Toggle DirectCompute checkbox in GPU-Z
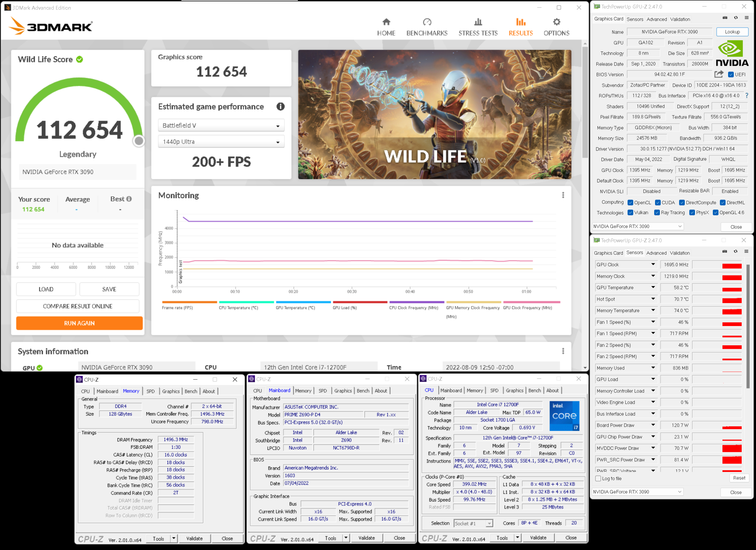Viewport: 756px width, 550px height. click(682, 202)
